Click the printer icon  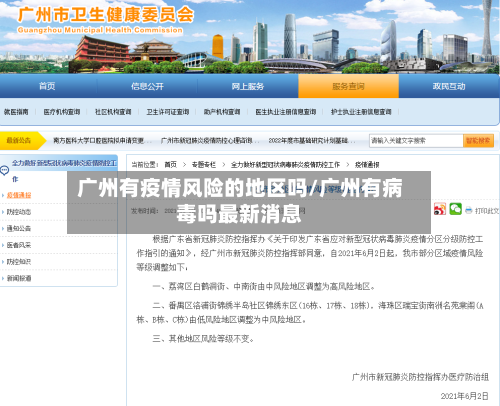point(469,210)
